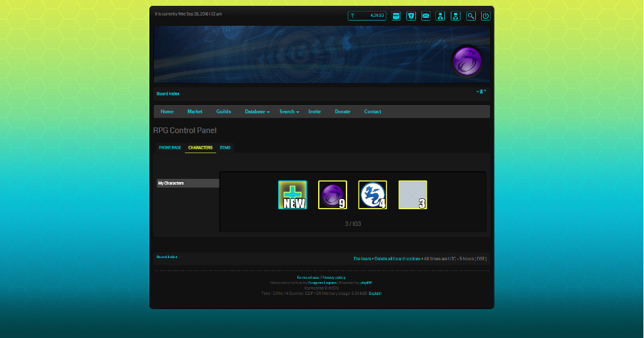Click the Guilds navigation link
Viewport: 644px width, 338px height.
(223, 111)
